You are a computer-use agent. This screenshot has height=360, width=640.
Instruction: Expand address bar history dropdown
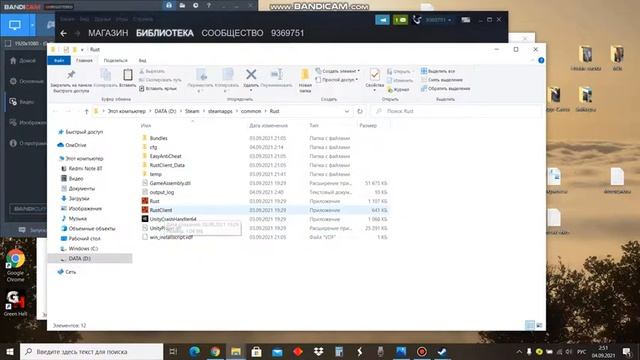point(347,111)
